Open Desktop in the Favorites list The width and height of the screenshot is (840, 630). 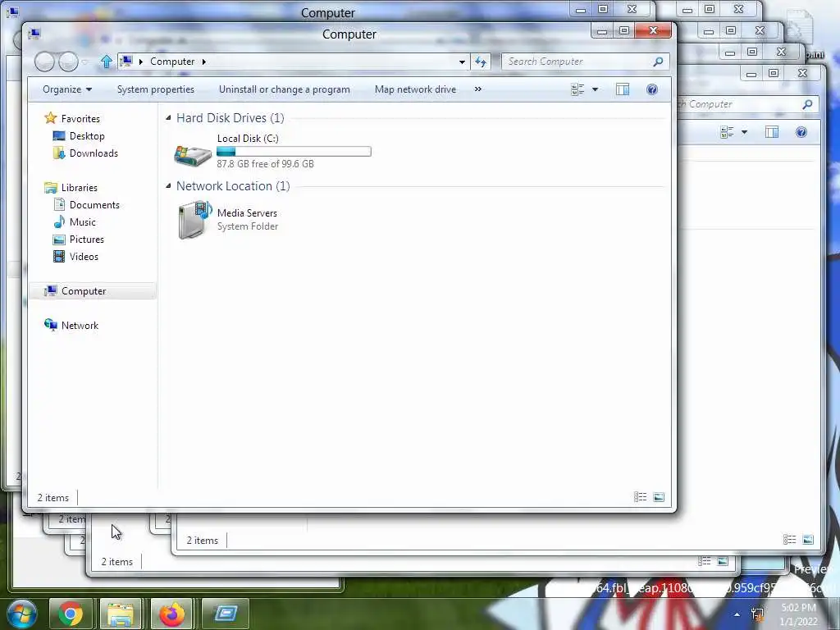click(x=87, y=136)
